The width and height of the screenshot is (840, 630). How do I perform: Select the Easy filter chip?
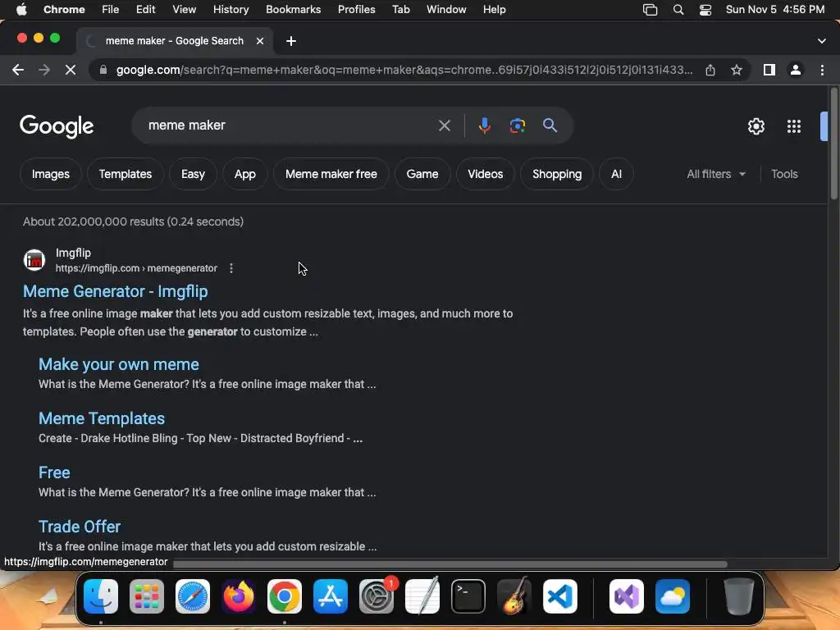tap(193, 174)
